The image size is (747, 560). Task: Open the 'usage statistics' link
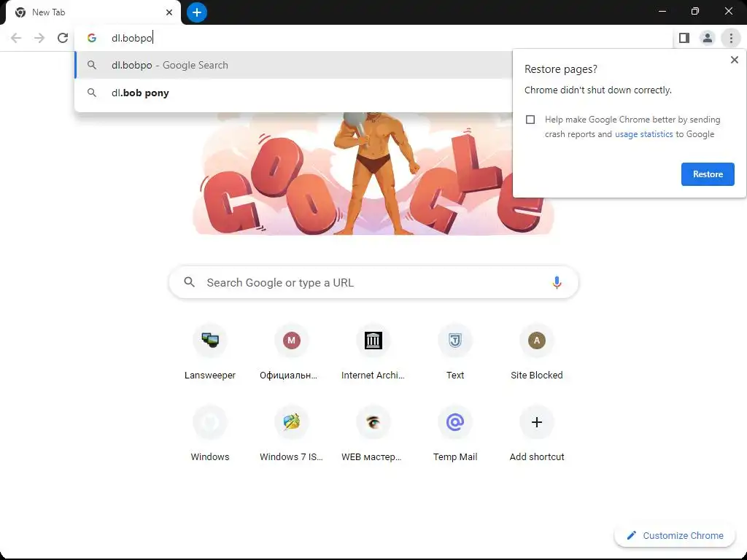(x=643, y=134)
